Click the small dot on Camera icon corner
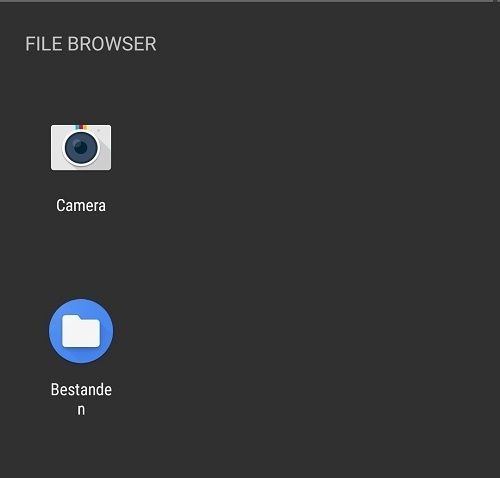The width and height of the screenshot is (500, 478). point(99,130)
